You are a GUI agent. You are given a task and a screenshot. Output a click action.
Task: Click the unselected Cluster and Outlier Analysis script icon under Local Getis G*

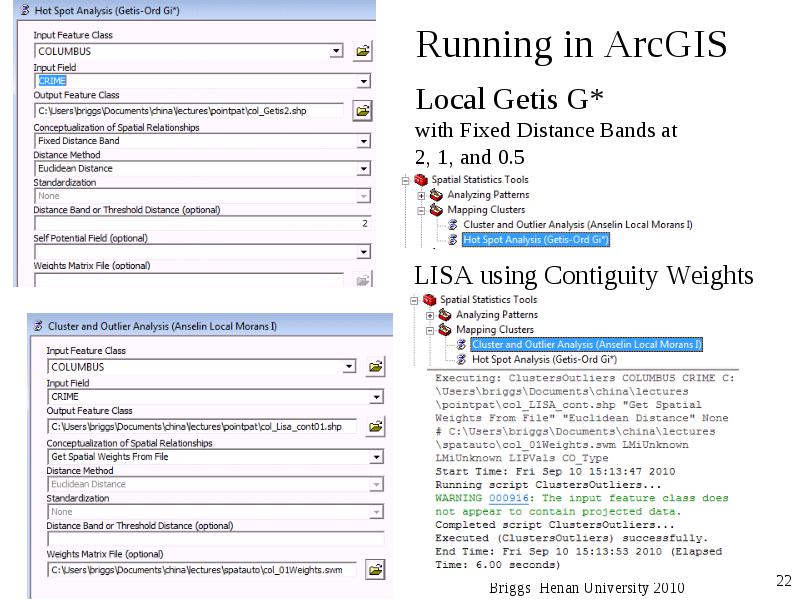[x=453, y=224]
